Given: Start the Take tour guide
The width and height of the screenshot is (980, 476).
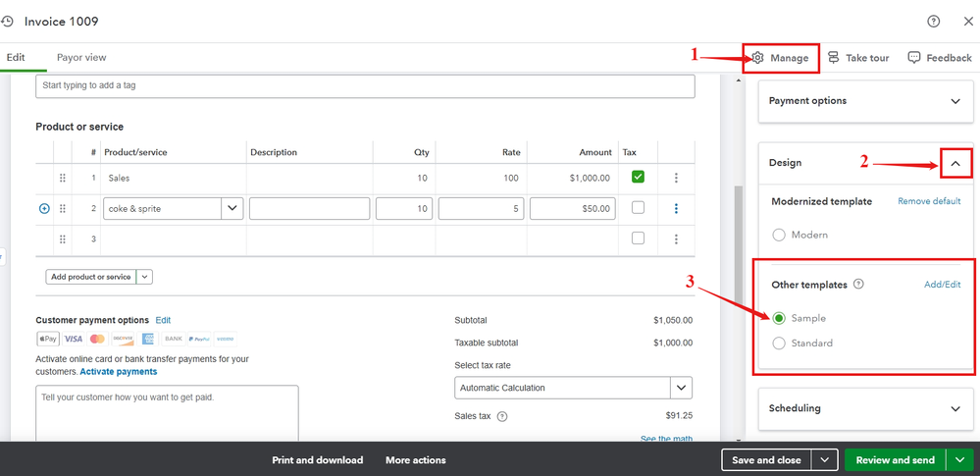Looking at the screenshot, I should [x=858, y=58].
